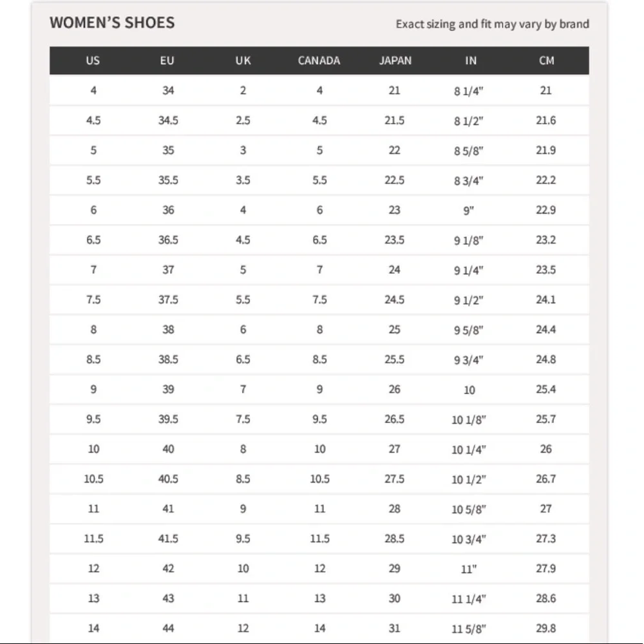Viewport: 644px width, 644px height.
Task: Click the EU size 39 cell
Action: point(168,389)
